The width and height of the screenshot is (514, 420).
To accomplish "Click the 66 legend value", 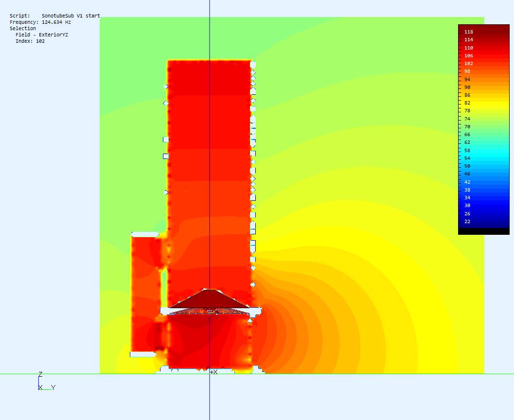I will (x=467, y=134).
